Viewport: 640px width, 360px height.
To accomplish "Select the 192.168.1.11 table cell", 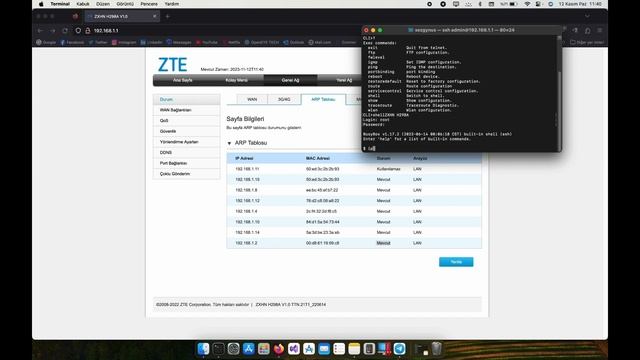I will (x=247, y=169).
